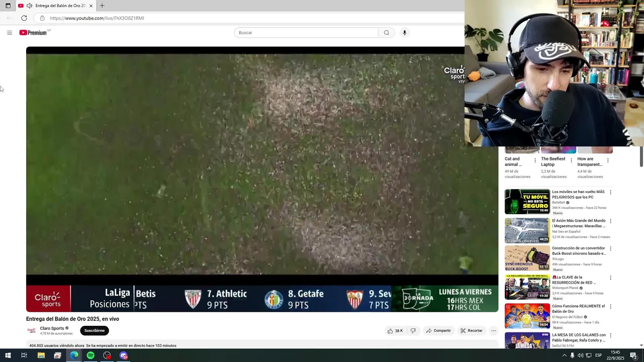Open La Resurrección de Red Bull thumbnail

(x=527, y=287)
